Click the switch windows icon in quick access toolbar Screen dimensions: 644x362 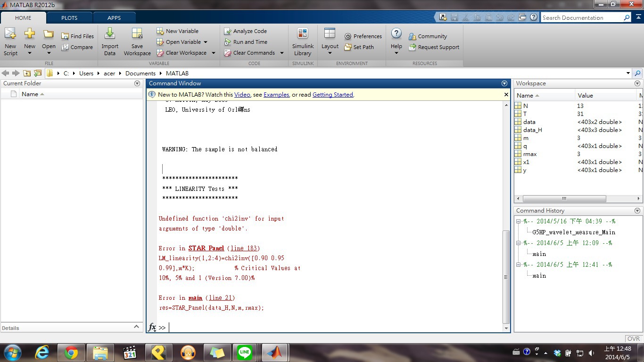coord(522,17)
